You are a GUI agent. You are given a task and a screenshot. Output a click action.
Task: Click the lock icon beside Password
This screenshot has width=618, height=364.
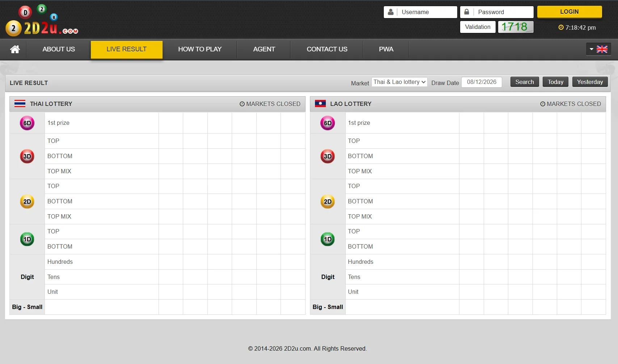(x=467, y=12)
